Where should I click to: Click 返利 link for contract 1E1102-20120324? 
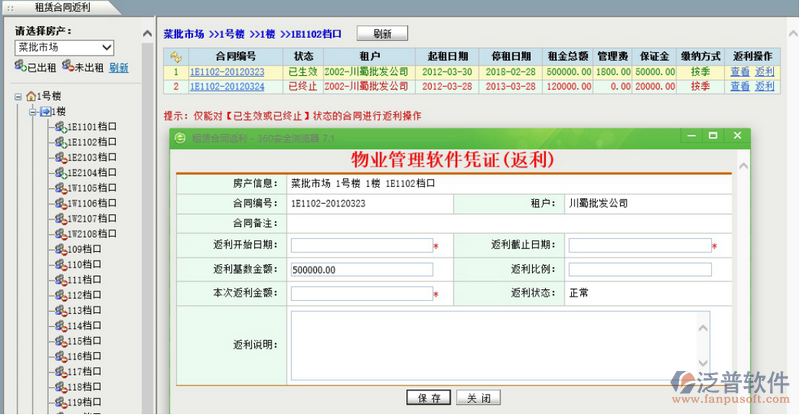click(x=765, y=87)
